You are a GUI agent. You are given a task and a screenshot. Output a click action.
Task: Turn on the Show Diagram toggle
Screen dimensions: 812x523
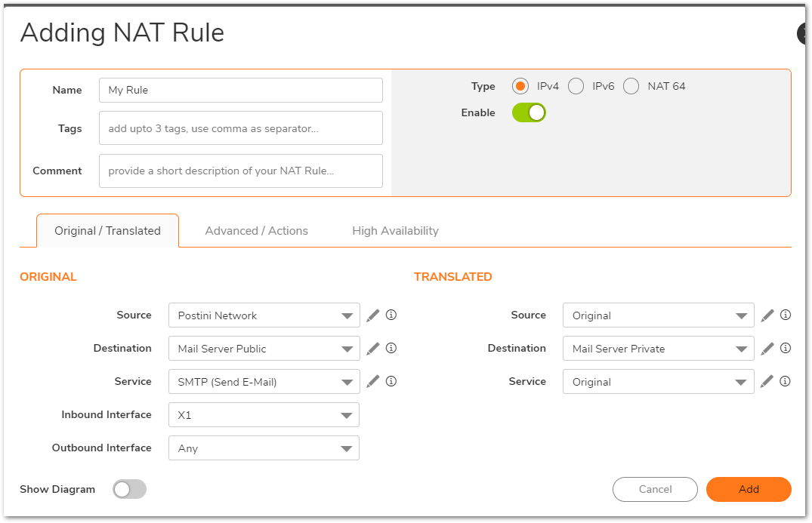click(129, 489)
